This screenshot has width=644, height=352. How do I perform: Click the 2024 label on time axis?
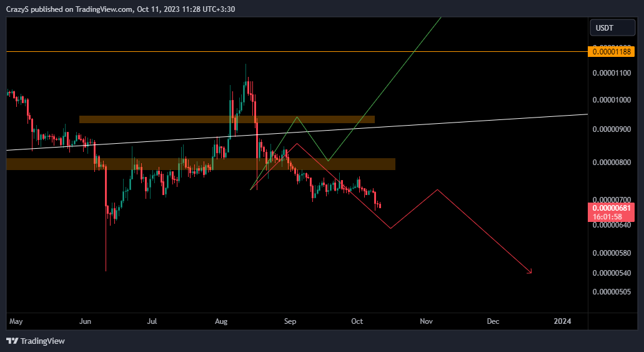click(562, 321)
